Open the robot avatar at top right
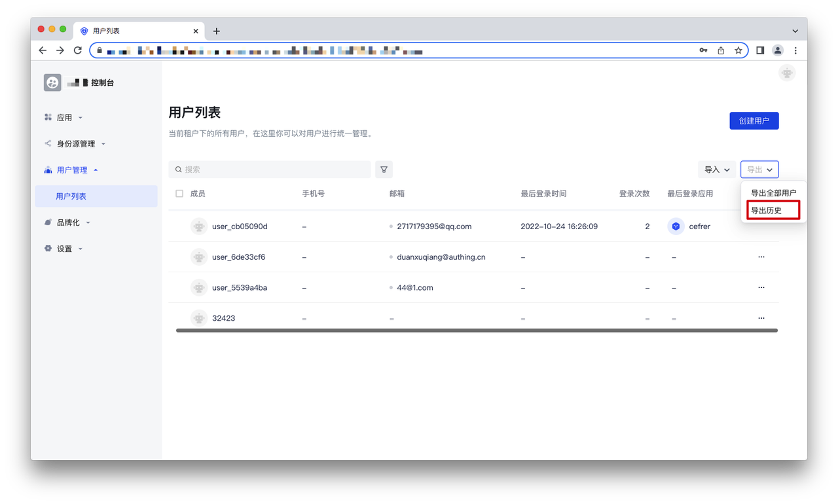838x504 pixels. coord(787,73)
